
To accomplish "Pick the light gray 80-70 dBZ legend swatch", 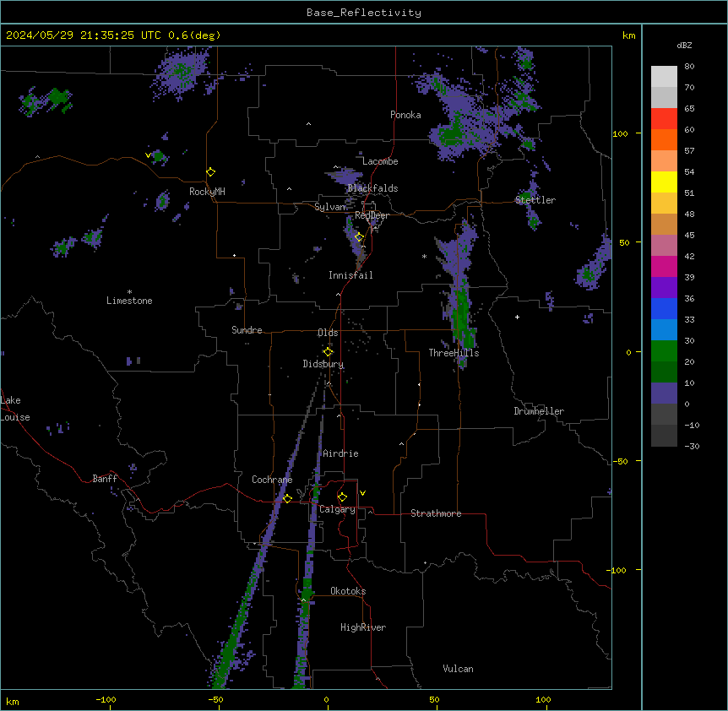I will pos(664,77).
